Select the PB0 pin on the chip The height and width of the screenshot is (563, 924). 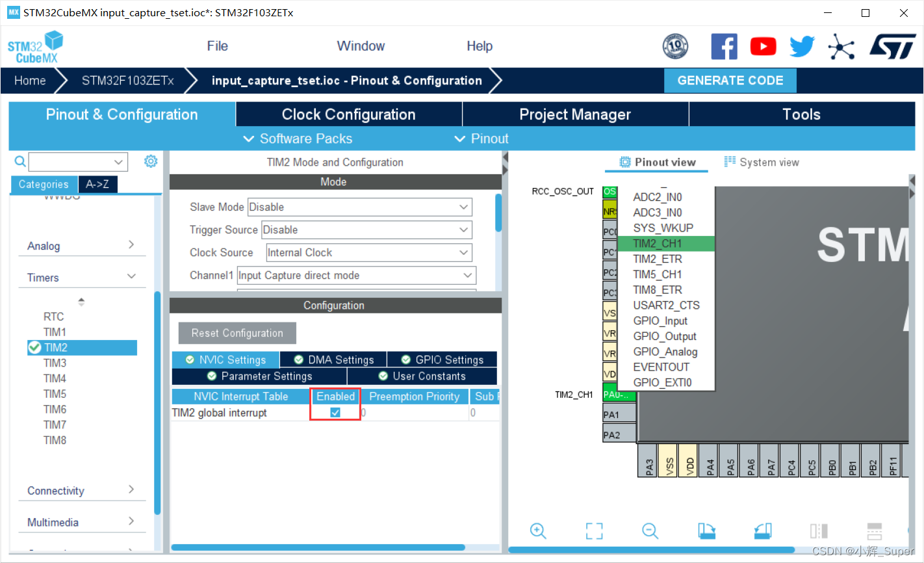(x=830, y=461)
